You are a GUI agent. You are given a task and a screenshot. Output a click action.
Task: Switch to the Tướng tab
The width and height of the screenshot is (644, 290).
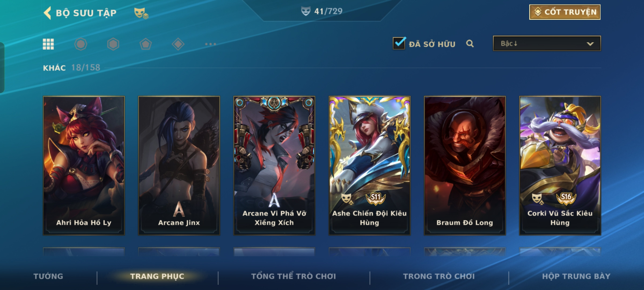tap(48, 276)
